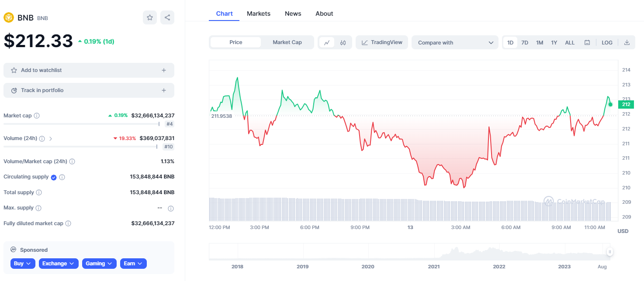
Task: Star BNB as a favorite
Action: [150, 17]
